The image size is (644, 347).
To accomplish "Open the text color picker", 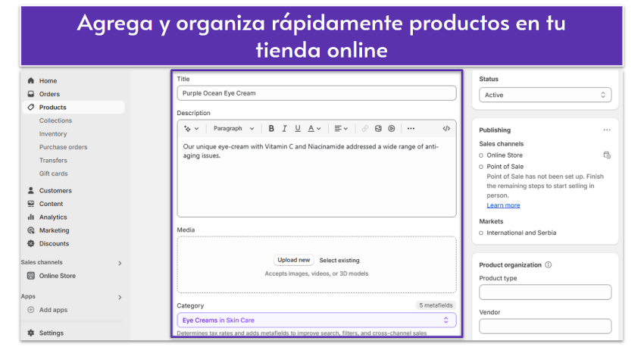I will pyautogui.click(x=314, y=129).
